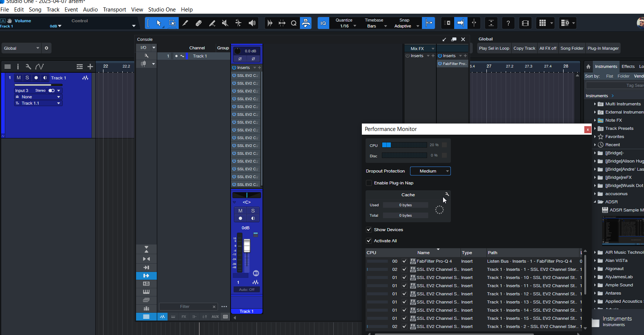Open Plug-In Manager button
This screenshot has height=335, width=644.
pos(603,48)
